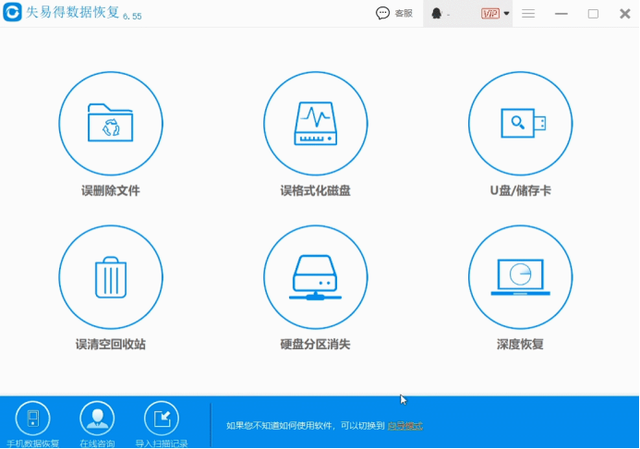The image size is (640, 449).
Task: Switch to 向导模式 via the link
Action: [x=405, y=426]
